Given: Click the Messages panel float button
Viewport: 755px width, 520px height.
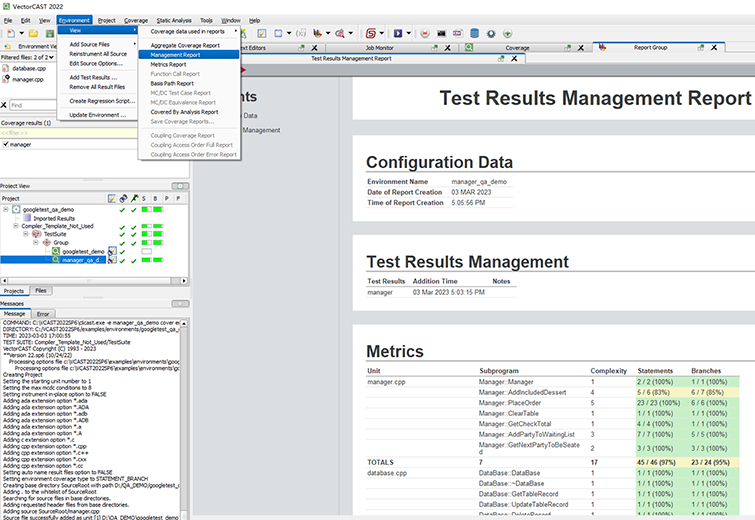Looking at the screenshot, I should pyautogui.click(x=180, y=304).
